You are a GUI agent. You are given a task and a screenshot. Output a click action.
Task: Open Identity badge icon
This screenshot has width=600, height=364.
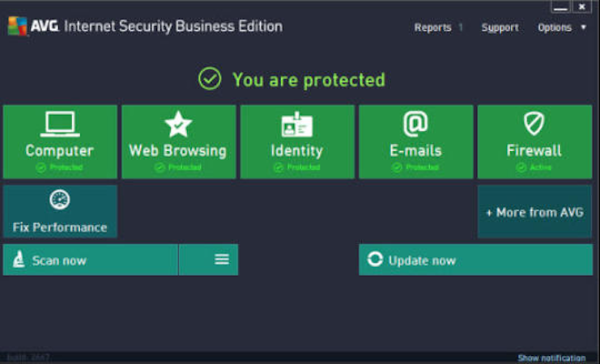point(297,125)
